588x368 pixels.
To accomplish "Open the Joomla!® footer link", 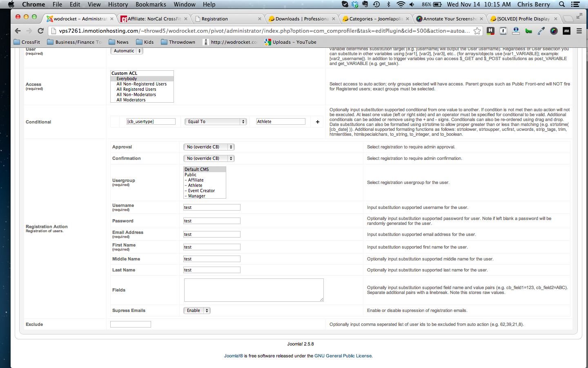I will (234, 356).
